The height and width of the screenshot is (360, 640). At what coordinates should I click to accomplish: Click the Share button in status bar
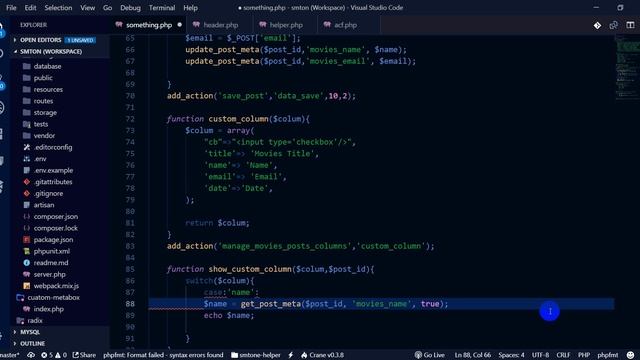[84, 355]
